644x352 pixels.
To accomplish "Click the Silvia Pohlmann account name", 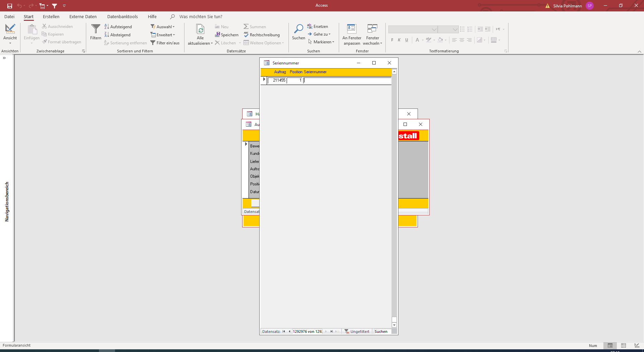I will (x=568, y=6).
